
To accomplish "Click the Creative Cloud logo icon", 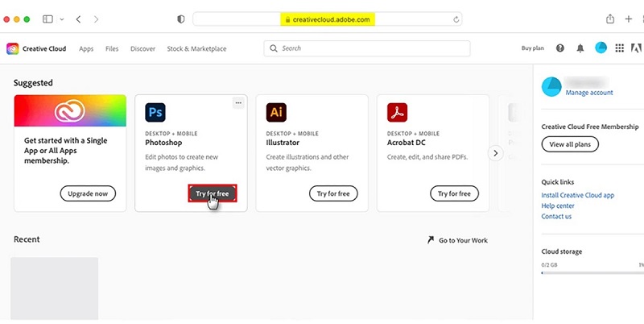I will 13,48.
